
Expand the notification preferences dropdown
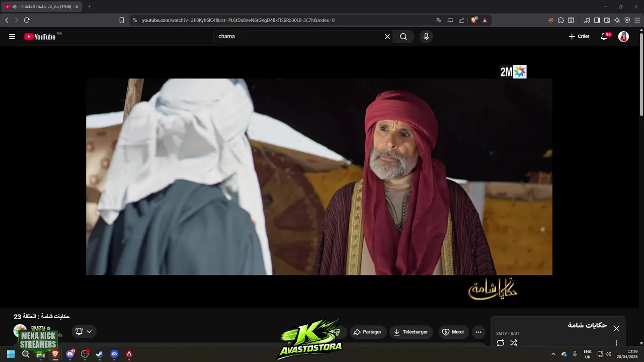84,331
